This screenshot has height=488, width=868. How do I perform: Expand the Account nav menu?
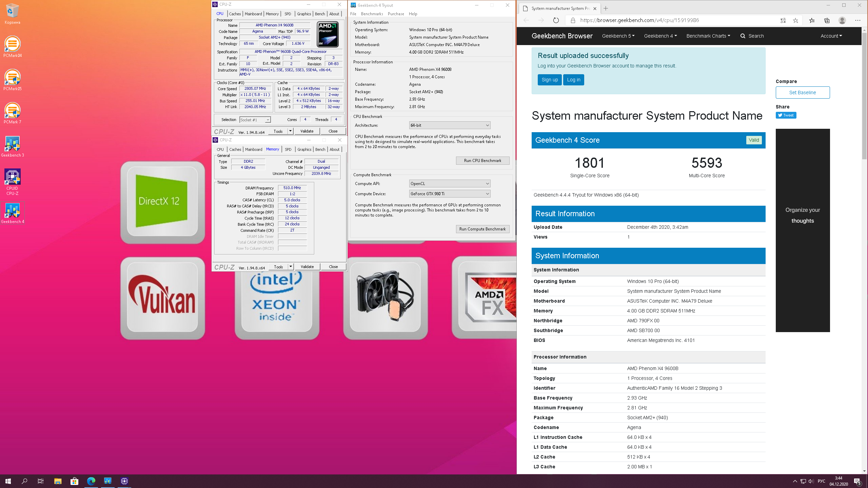coord(831,36)
